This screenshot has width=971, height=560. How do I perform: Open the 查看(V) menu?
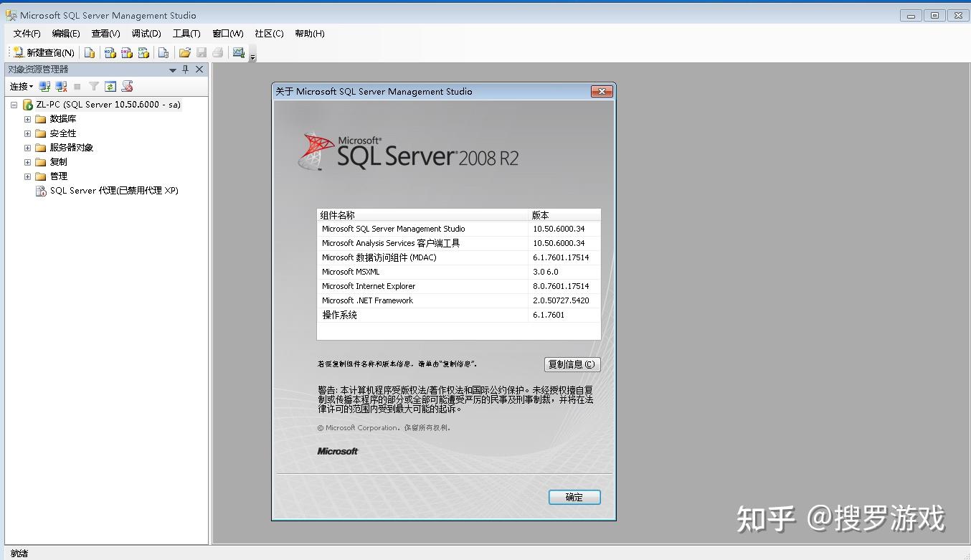point(105,33)
